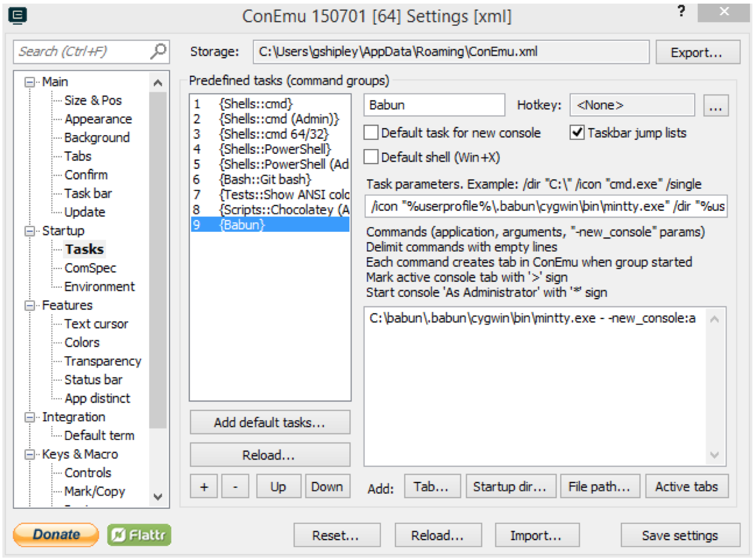The width and height of the screenshot is (756, 560).
Task: Collapse the Startup tree section
Action: pyautogui.click(x=29, y=231)
